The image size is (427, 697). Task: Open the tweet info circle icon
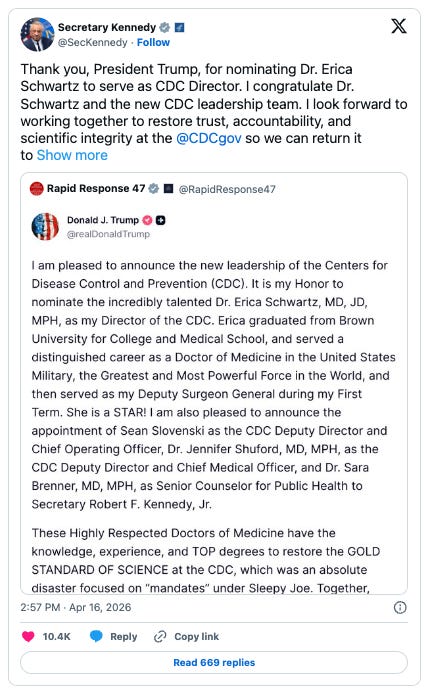pos(400,607)
